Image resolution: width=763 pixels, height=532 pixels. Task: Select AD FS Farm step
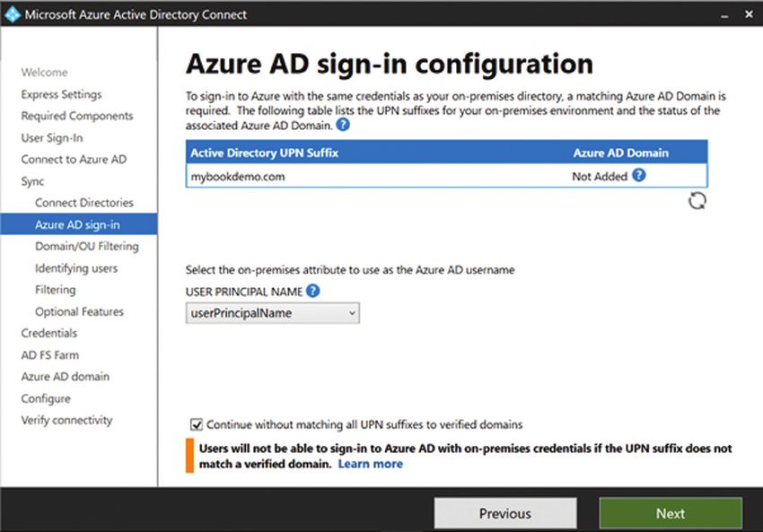49,355
